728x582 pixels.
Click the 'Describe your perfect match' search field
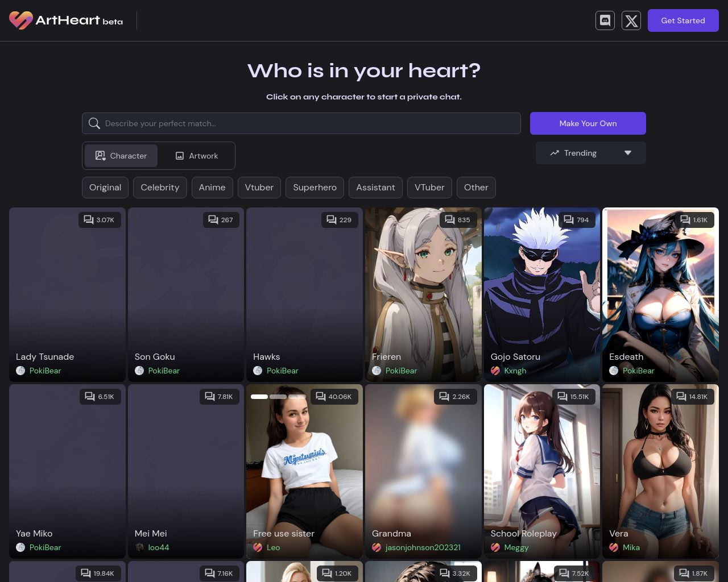pos(301,123)
